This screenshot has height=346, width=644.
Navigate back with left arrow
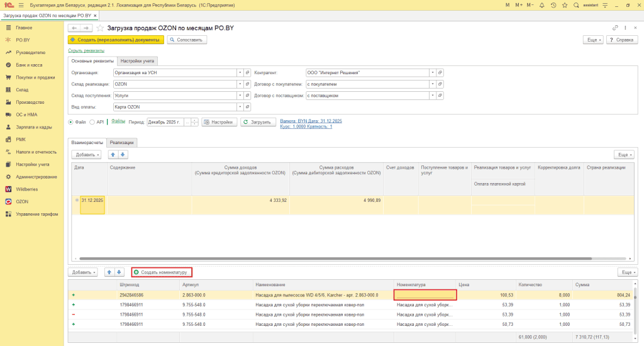pos(74,28)
